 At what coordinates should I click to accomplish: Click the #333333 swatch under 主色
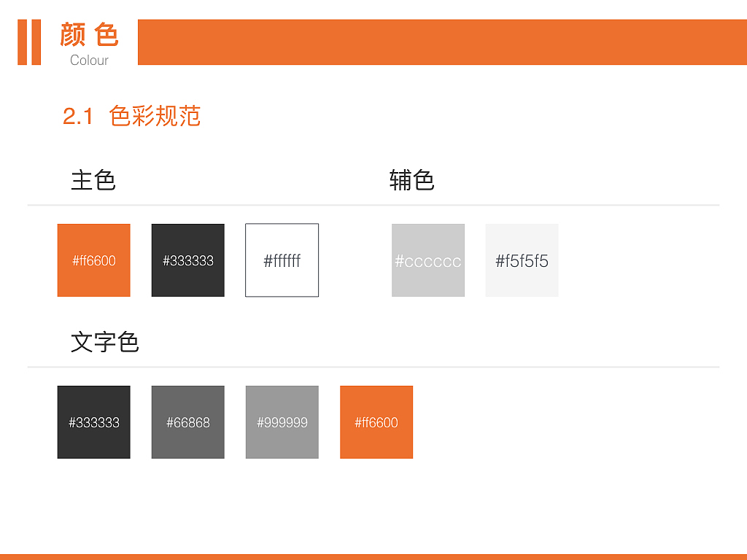pos(187,260)
